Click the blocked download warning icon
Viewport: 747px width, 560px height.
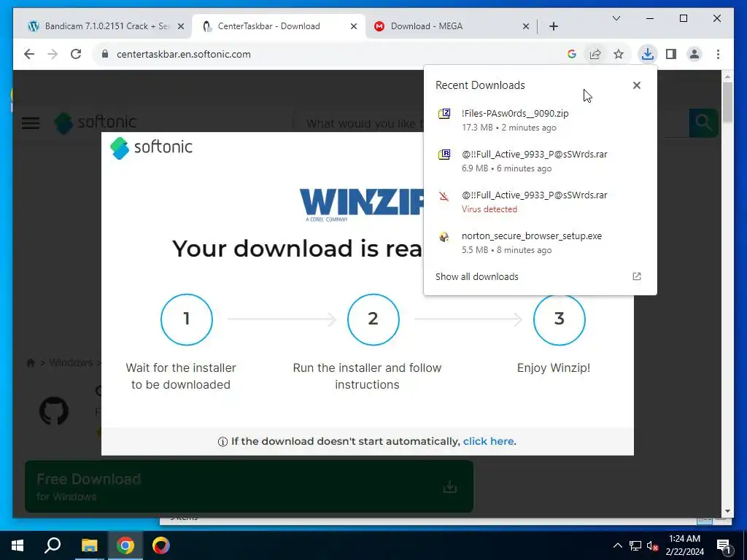coord(444,195)
